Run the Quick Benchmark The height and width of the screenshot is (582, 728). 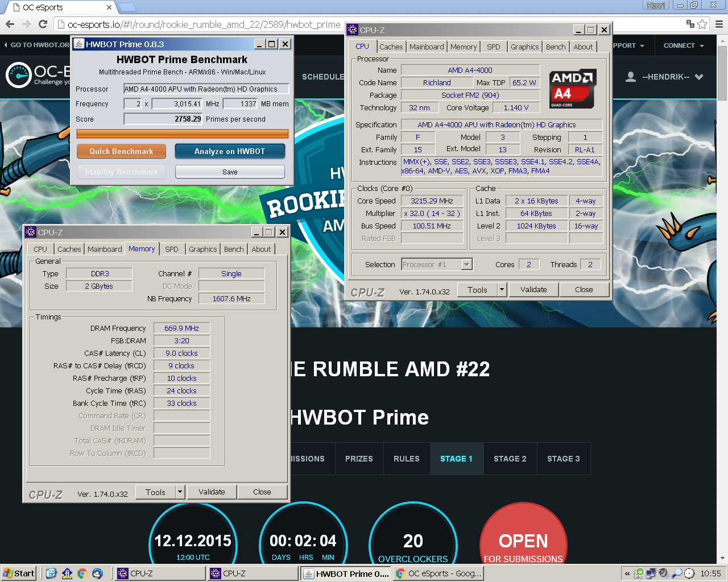(121, 151)
